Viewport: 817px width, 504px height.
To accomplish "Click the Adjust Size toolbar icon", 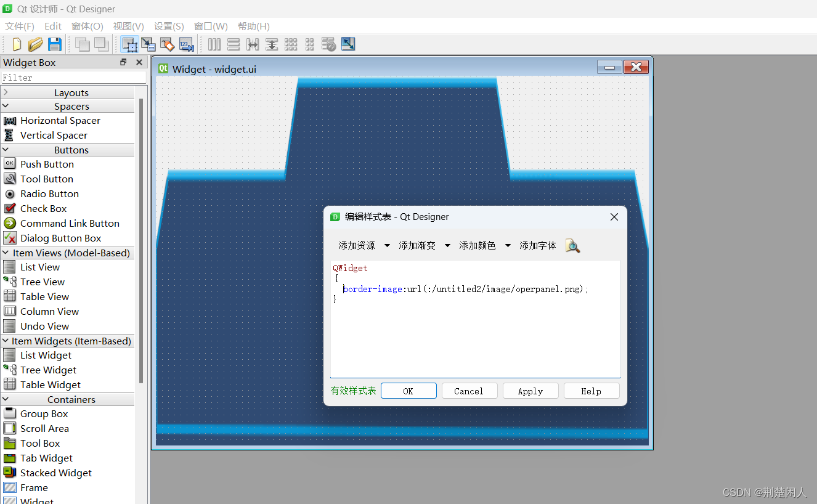I will [348, 44].
